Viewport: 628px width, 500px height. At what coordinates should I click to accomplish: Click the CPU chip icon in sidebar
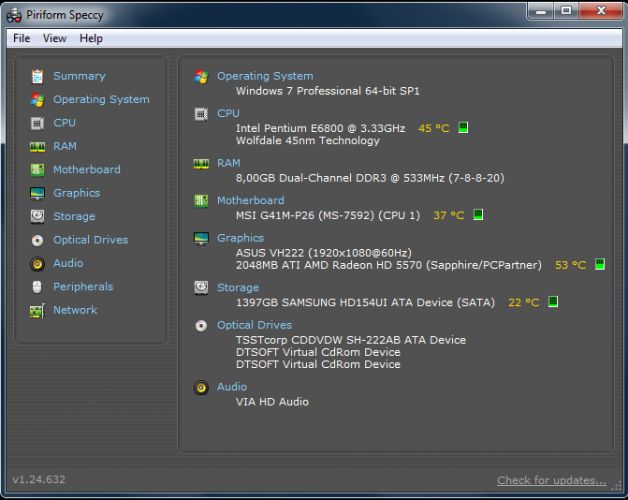[38, 123]
